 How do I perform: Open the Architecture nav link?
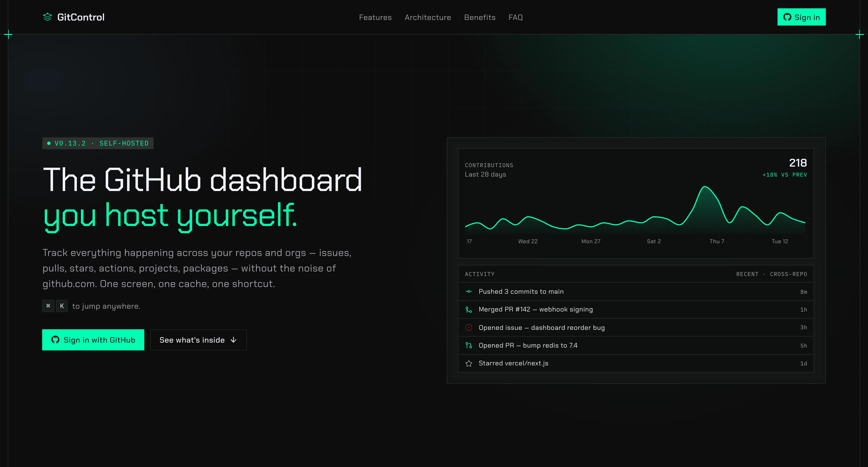point(428,17)
